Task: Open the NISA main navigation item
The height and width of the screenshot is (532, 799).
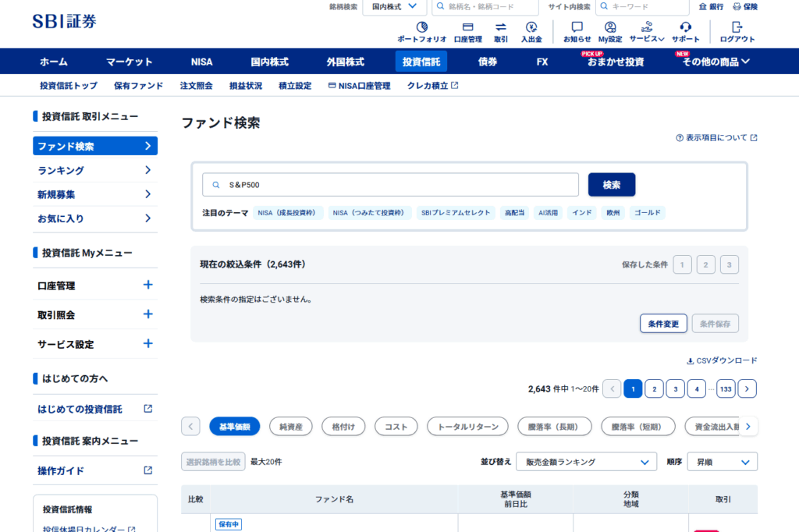Action: point(202,62)
